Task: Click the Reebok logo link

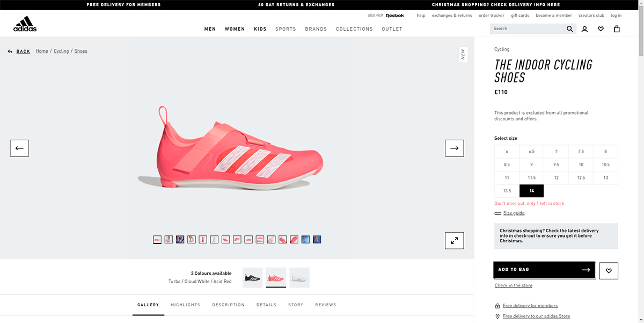Action: click(x=394, y=16)
